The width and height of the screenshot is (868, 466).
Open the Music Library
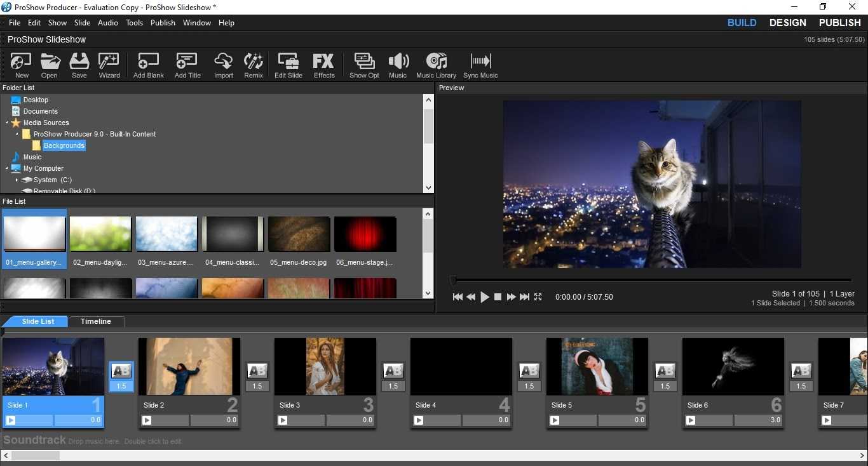[x=436, y=65]
